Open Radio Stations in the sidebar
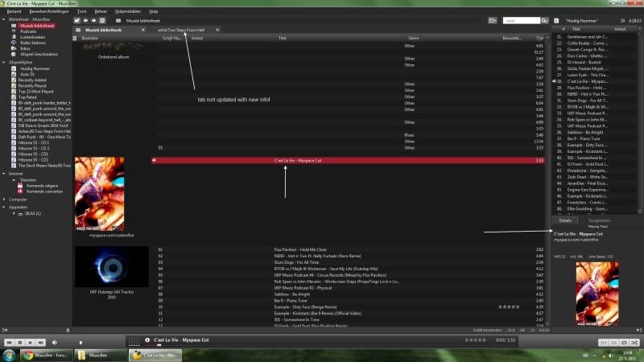 pyautogui.click(x=33, y=43)
